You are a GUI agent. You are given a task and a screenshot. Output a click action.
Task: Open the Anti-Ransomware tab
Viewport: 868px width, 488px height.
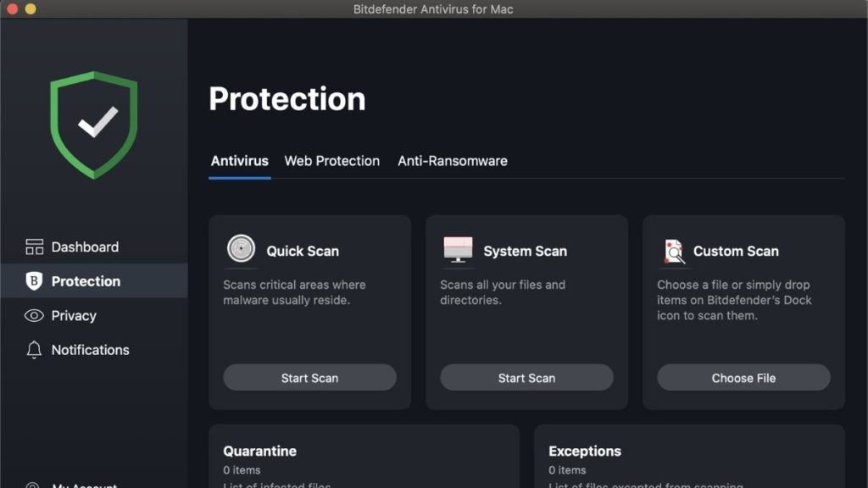pos(452,161)
